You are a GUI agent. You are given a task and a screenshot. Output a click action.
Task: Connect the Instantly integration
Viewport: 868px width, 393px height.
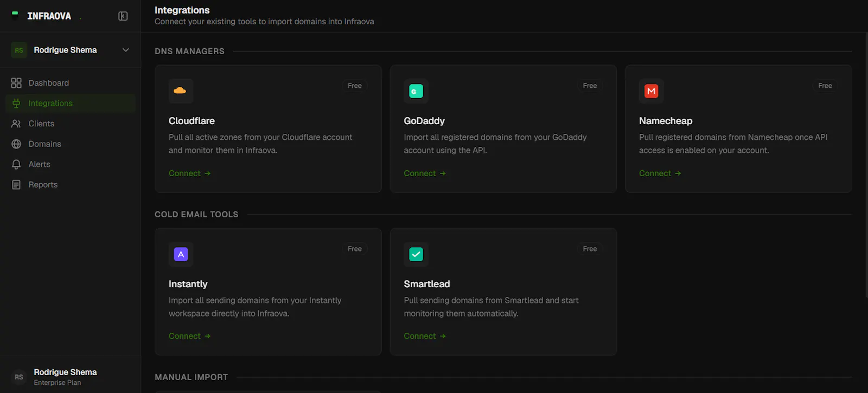click(x=189, y=336)
